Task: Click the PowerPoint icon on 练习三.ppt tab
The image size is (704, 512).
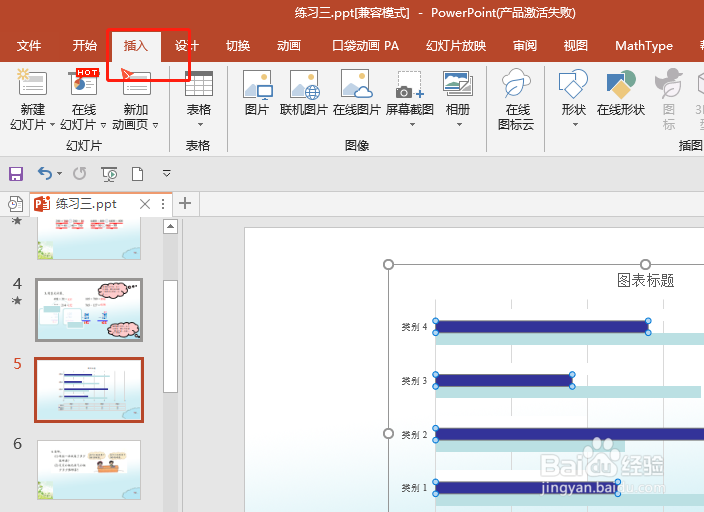Action: [x=42, y=204]
